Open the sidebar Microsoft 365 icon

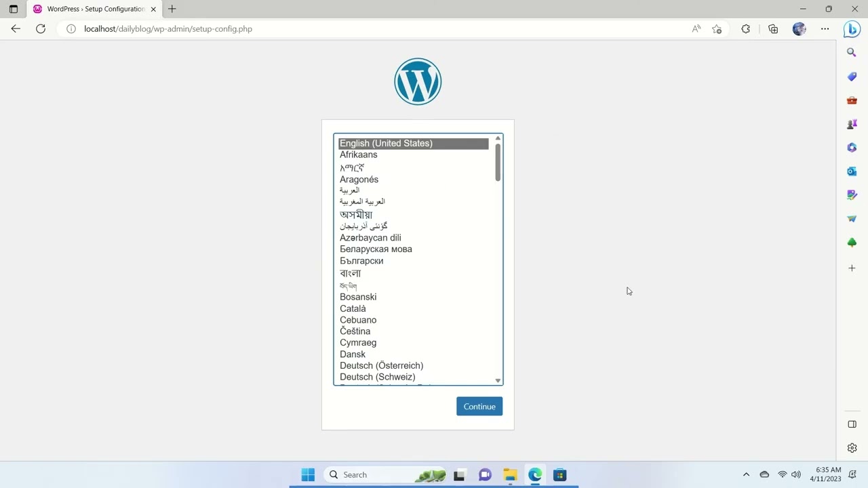(x=852, y=148)
